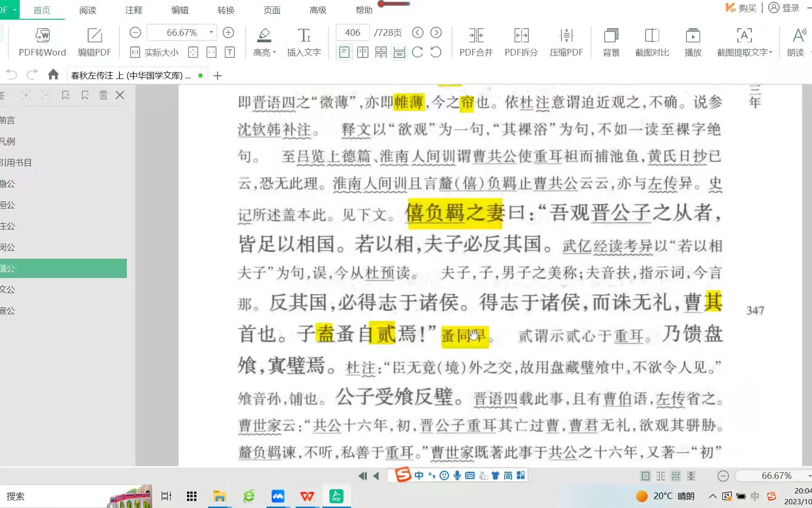Go to previous page arrow
Image resolution: width=812 pixels, height=508 pixels.
tap(418, 32)
